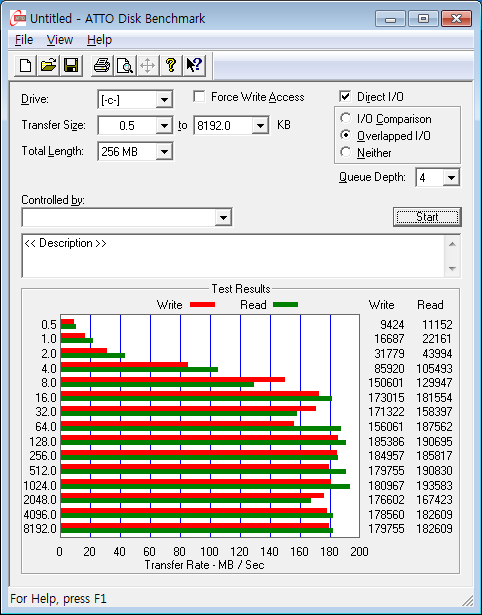Uncheck the Direct I/O checkbox

[345, 96]
